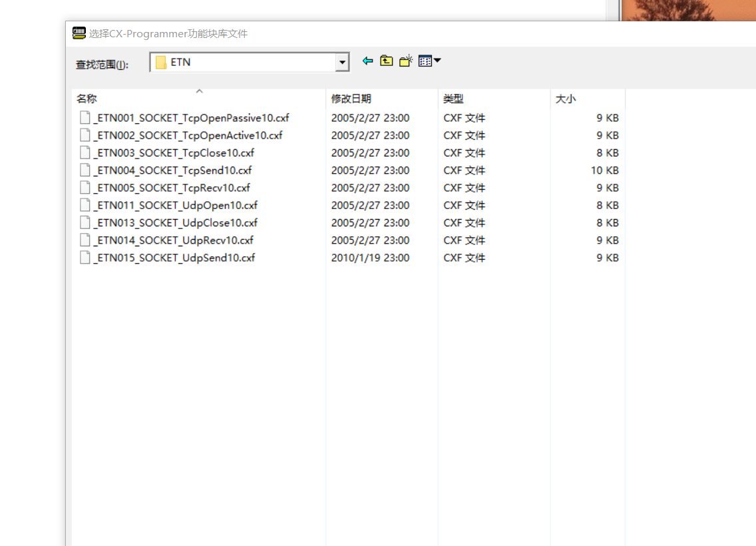
Task: Create a new folder
Action: click(406, 61)
